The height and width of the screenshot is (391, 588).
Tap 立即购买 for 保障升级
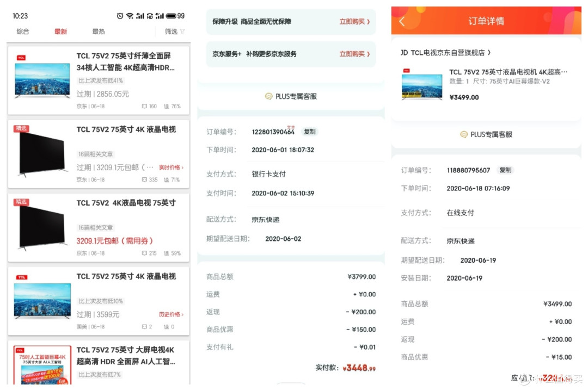coord(355,22)
